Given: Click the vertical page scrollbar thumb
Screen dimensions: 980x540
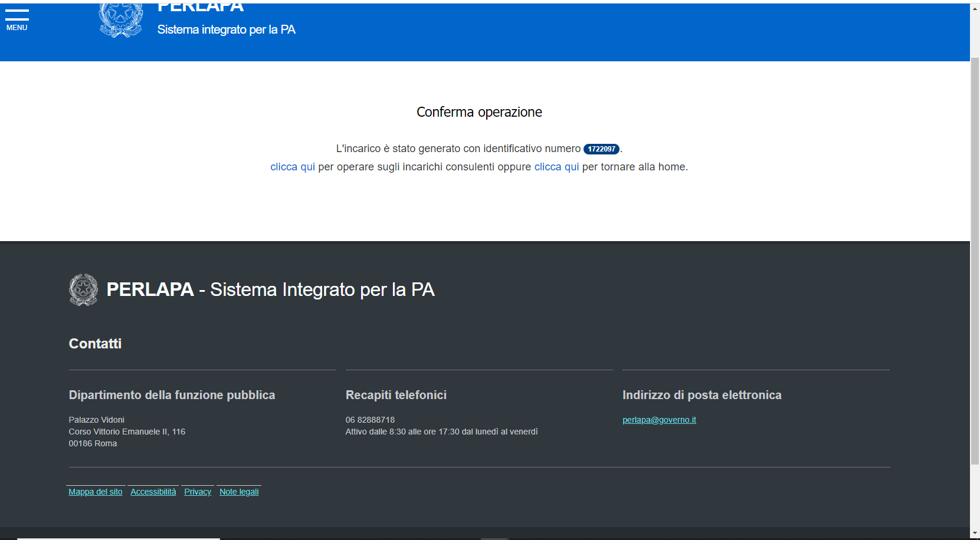Looking at the screenshot, I should tap(975, 259).
